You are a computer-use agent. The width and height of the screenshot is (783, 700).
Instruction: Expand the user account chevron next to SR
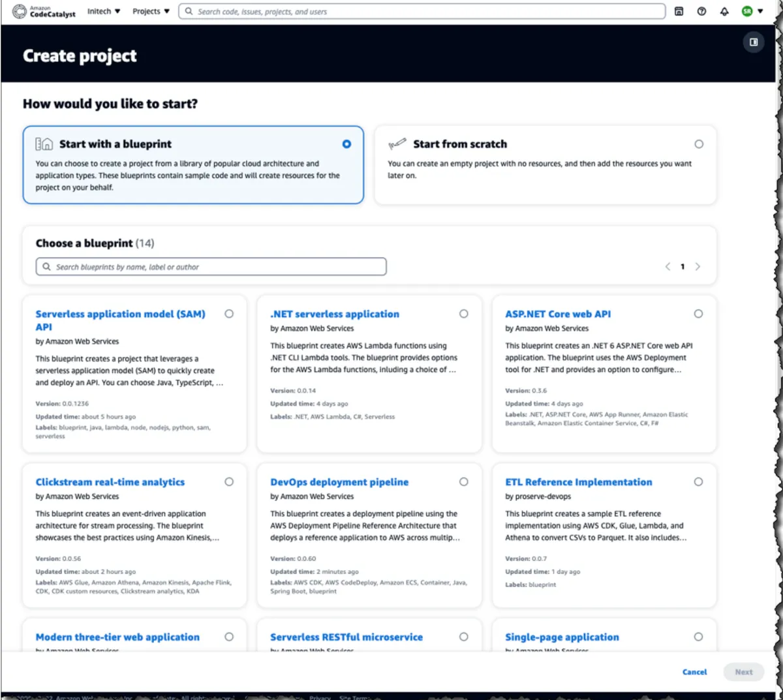click(761, 11)
